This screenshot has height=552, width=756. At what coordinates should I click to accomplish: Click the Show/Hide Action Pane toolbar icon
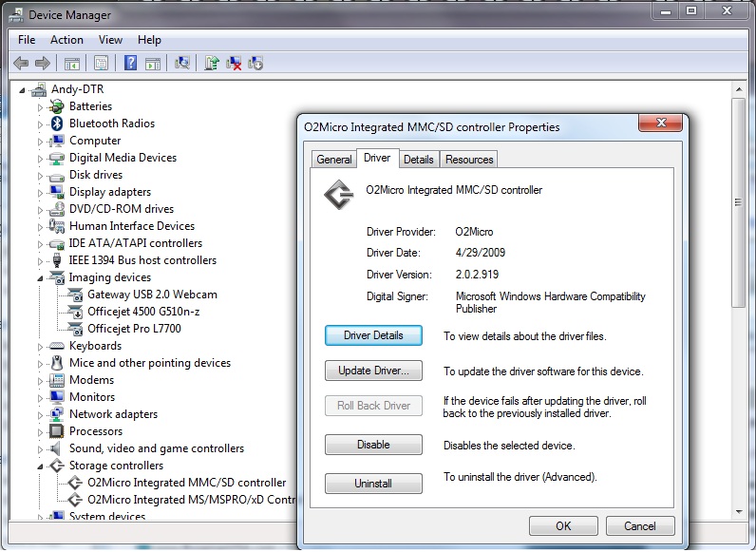[x=153, y=64]
